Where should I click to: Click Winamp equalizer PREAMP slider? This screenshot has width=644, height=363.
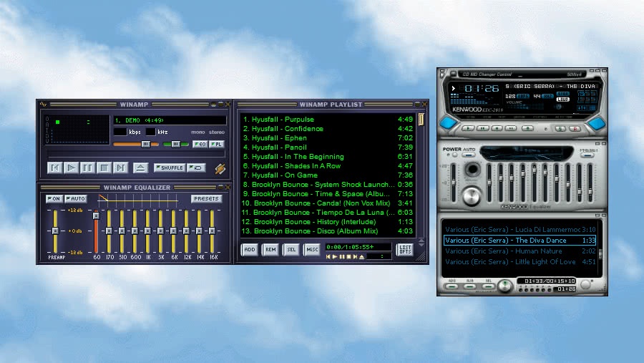click(x=55, y=231)
